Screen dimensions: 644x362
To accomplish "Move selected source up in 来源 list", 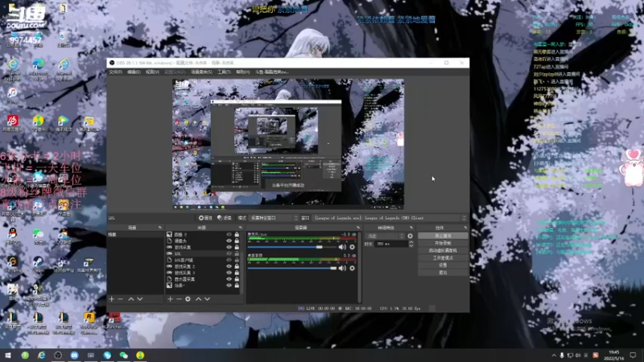I will [198, 299].
